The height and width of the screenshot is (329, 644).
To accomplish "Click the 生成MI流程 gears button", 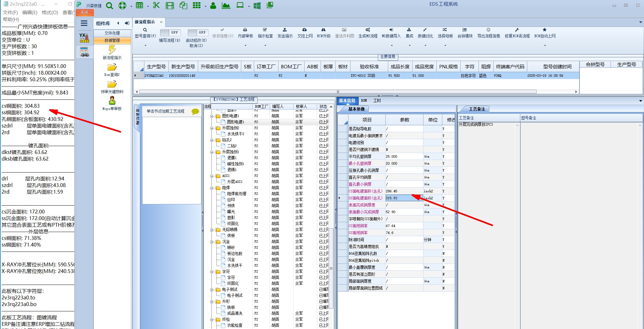I will [368, 33].
